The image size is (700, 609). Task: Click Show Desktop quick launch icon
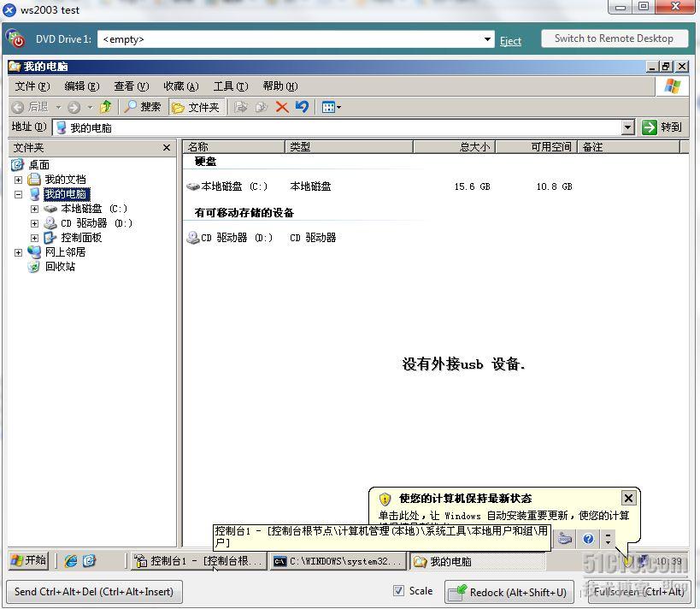coord(89,561)
